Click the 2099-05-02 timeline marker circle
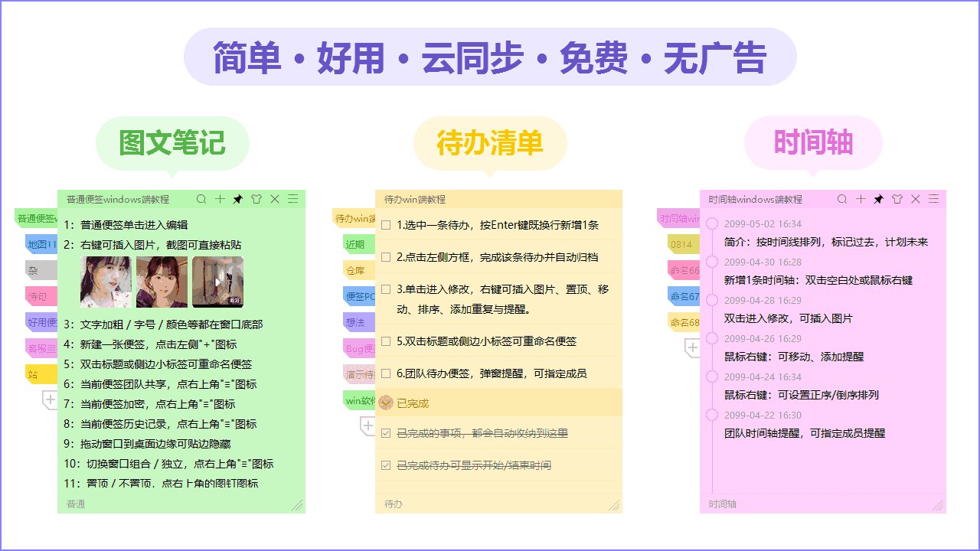The width and height of the screenshot is (980, 551). click(x=712, y=223)
